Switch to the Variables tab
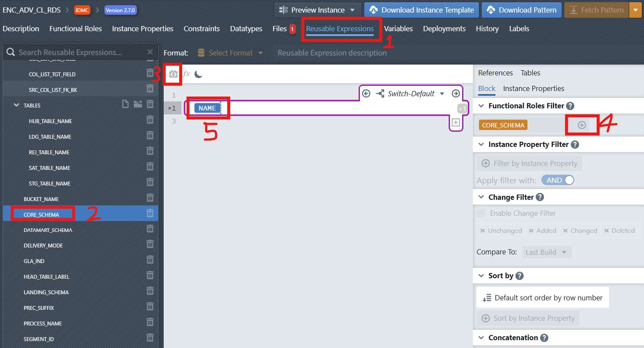This screenshot has height=348, width=644. tap(398, 29)
